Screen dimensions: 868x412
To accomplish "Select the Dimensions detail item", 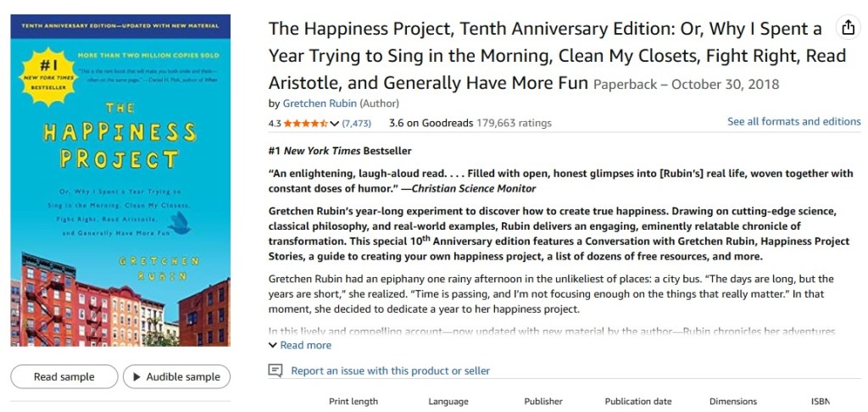I will point(733,401).
